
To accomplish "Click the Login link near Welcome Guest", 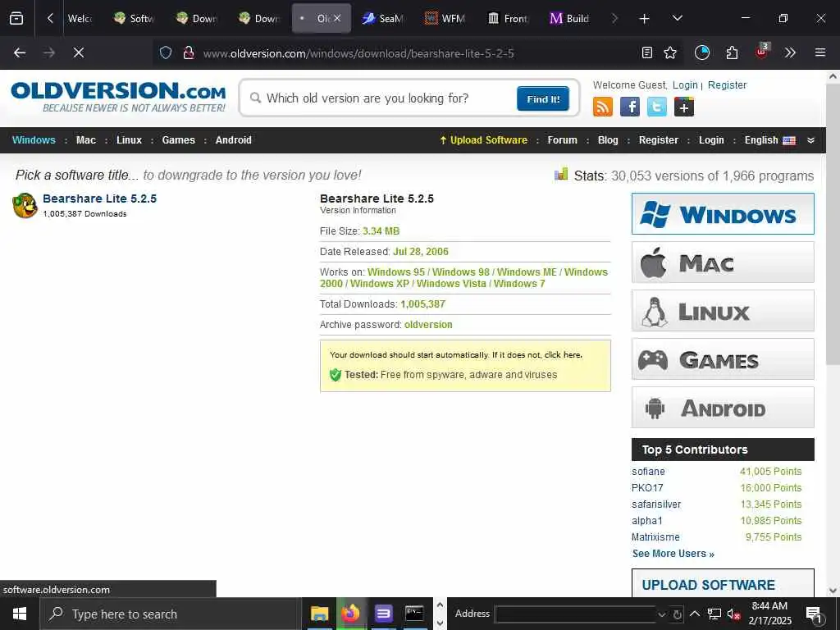I will [x=685, y=85].
